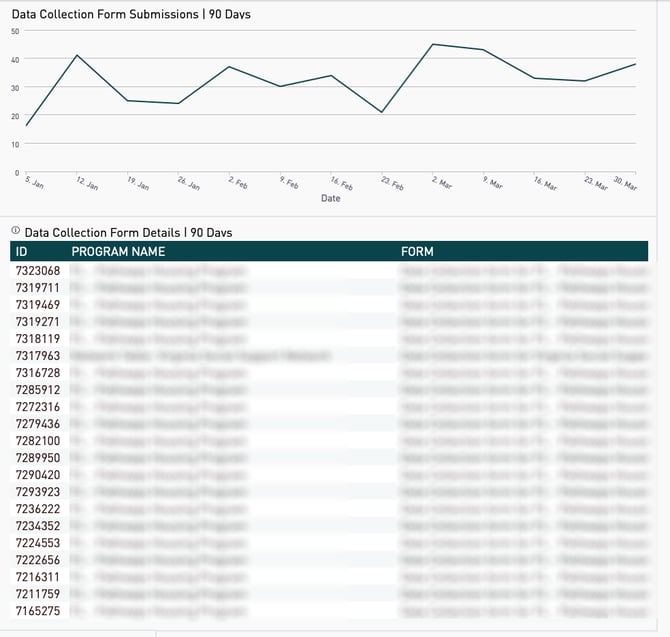
Task: Click the last row, ID 7165275
Action: 38,611
